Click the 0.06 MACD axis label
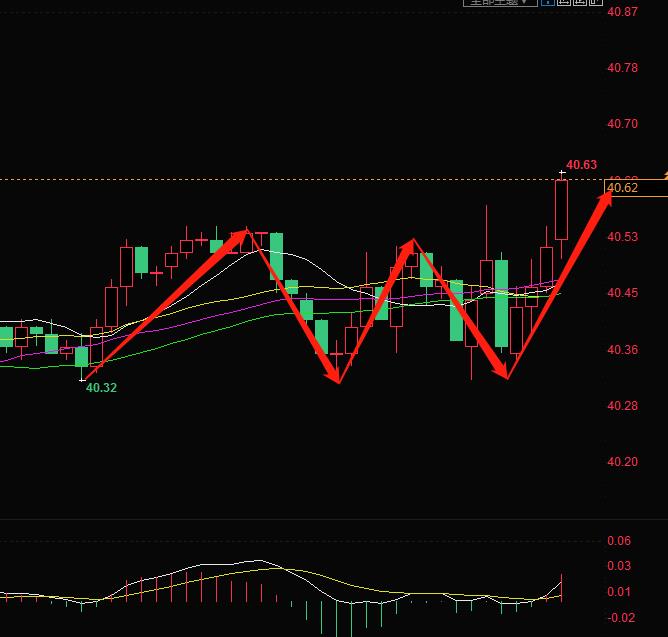Viewport: 668px width, 637px height. click(x=619, y=541)
